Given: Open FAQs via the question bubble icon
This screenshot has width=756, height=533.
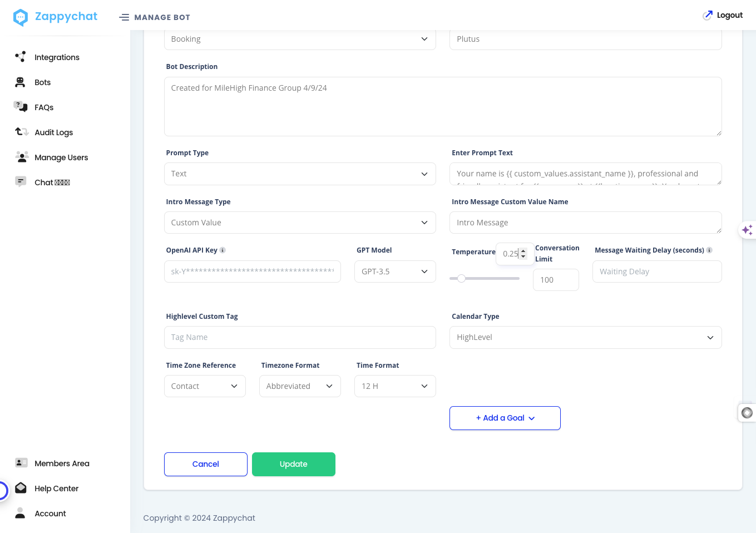Looking at the screenshot, I should pyautogui.click(x=21, y=107).
